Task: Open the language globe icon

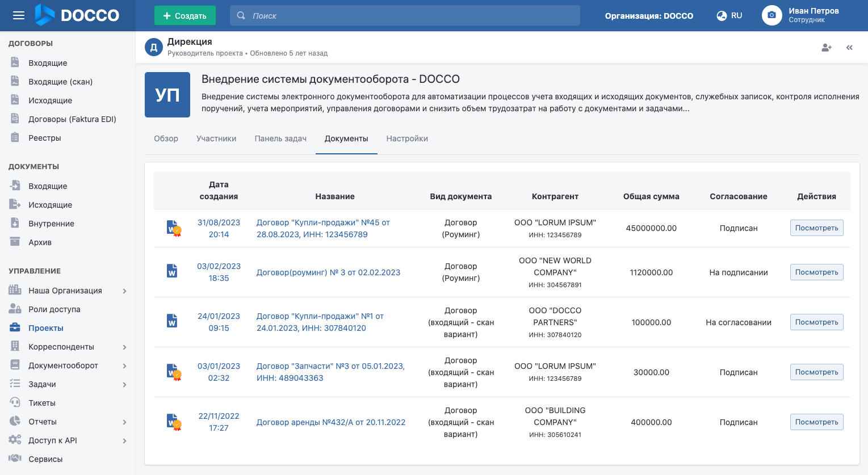Action: click(x=722, y=16)
